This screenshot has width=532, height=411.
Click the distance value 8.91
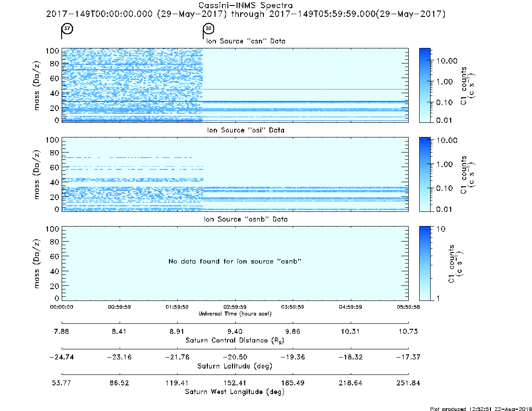pos(177,332)
